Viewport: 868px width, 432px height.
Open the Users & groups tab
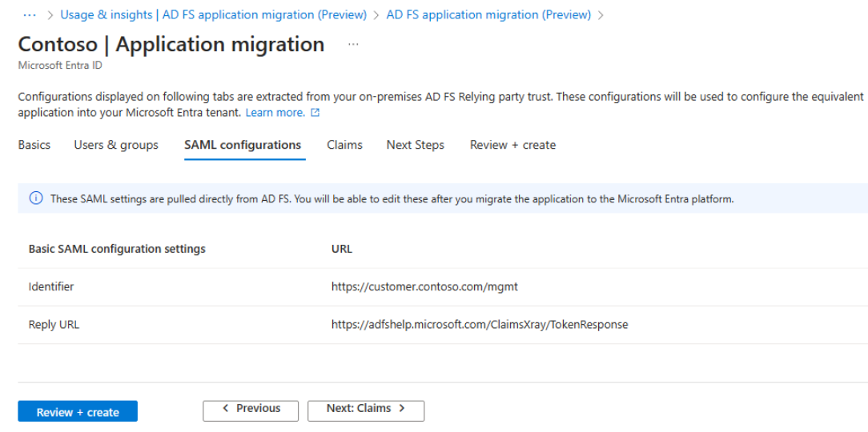click(x=116, y=145)
